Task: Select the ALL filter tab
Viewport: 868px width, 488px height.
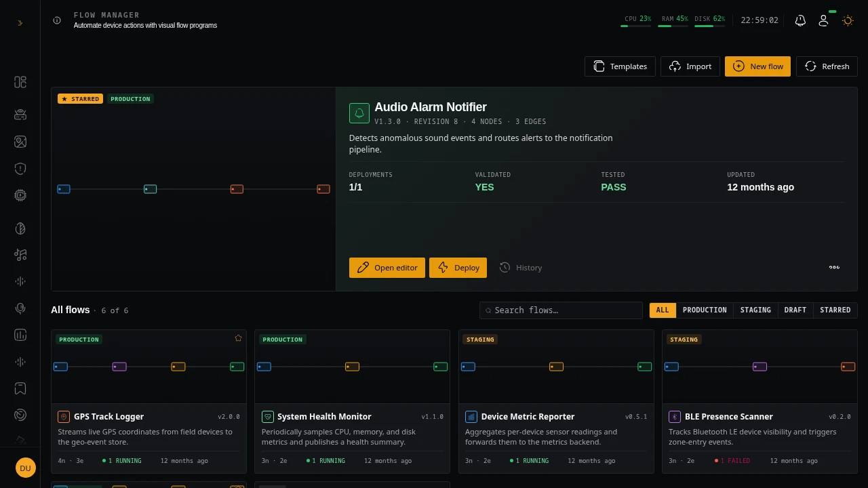Action: [663, 310]
